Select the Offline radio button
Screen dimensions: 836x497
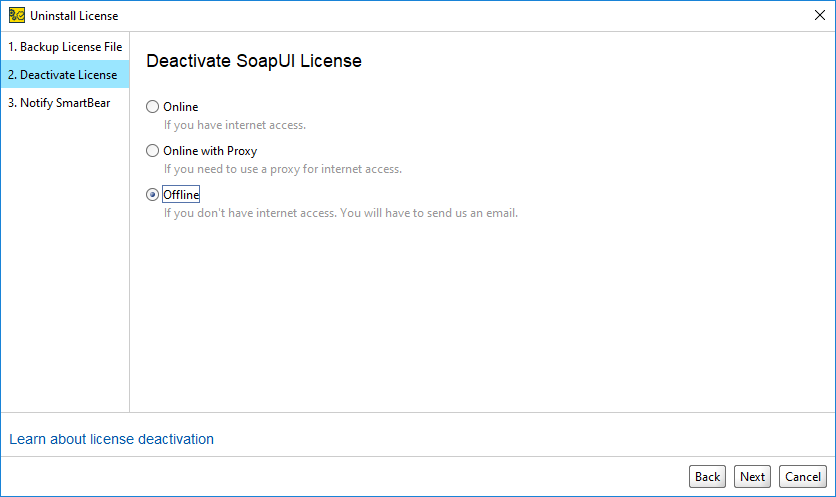[152, 195]
